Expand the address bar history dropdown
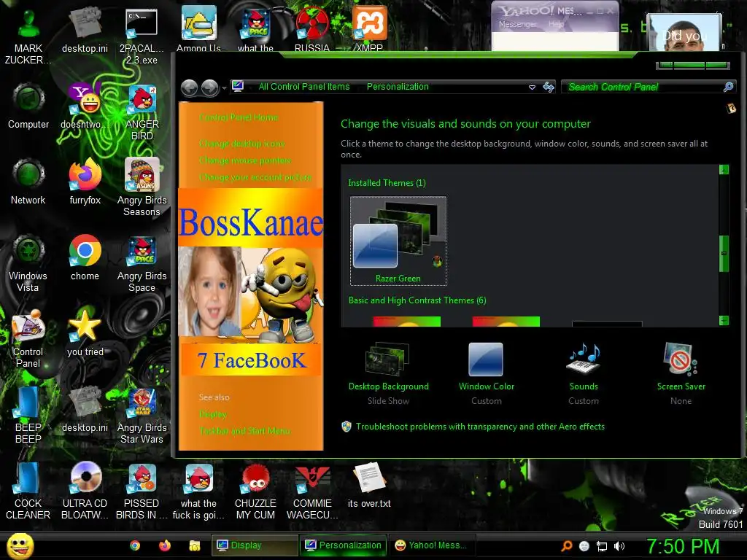This screenshot has height=560, width=747. tap(532, 87)
